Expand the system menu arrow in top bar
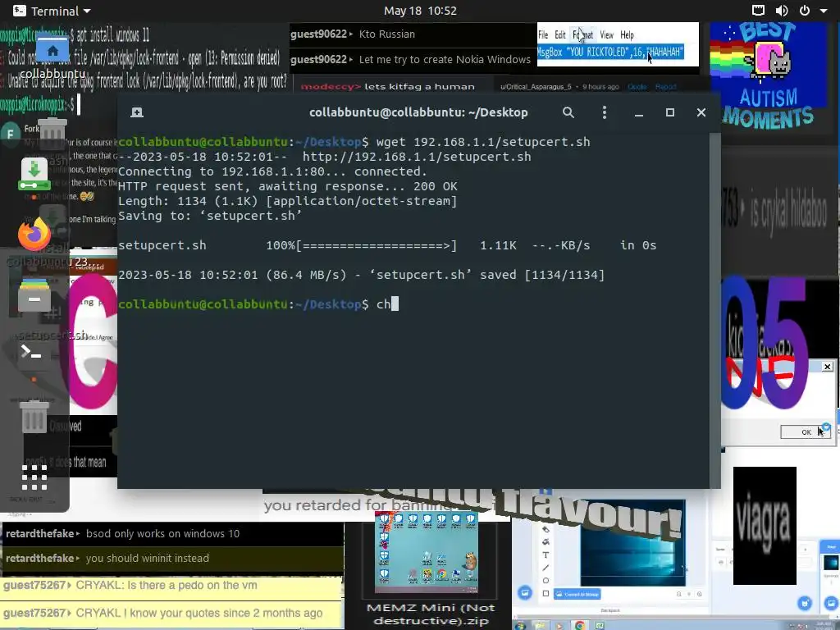The width and height of the screenshot is (840, 630). tap(824, 11)
